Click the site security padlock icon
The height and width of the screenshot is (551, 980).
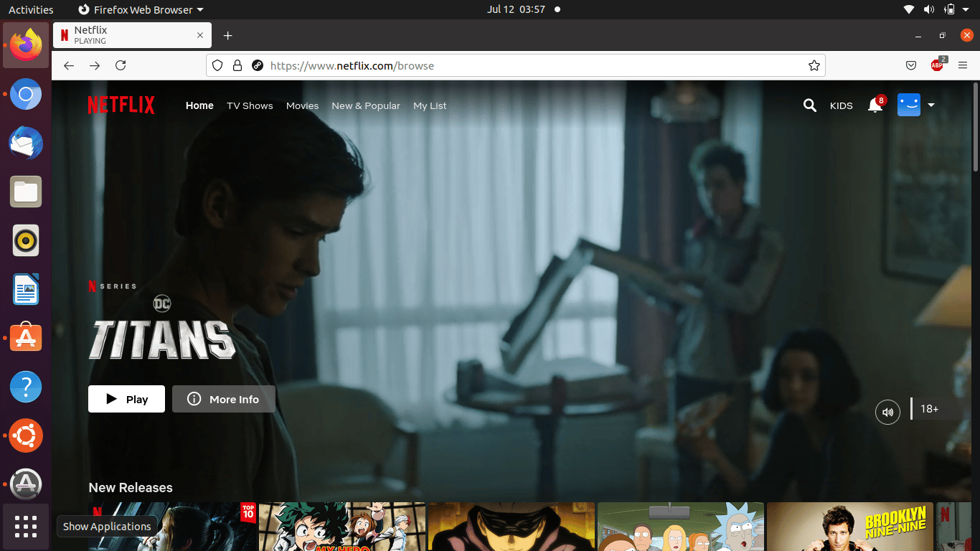point(237,65)
